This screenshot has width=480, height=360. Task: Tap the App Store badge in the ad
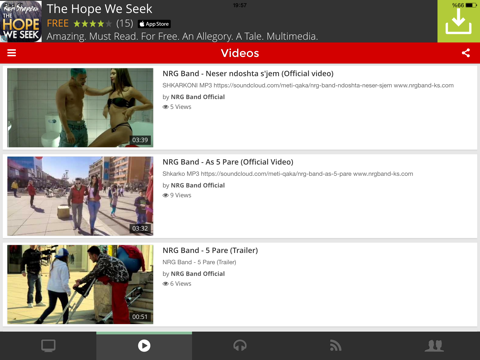tap(154, 24)
